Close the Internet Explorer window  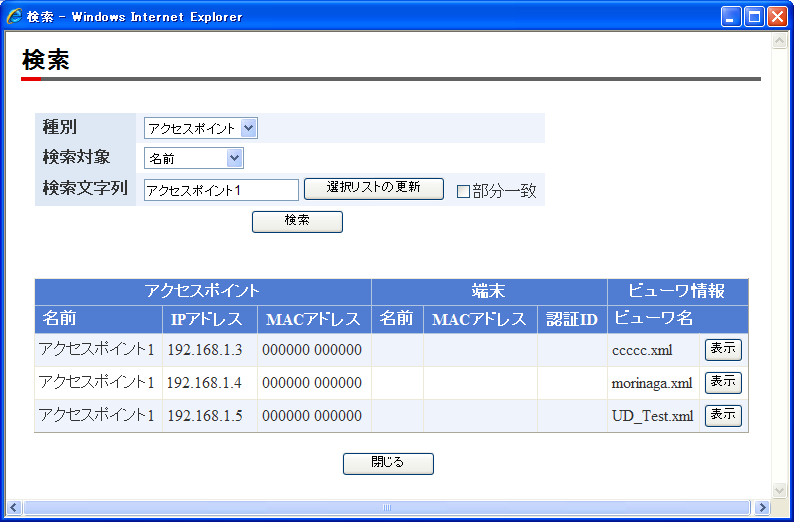[777, 17]
